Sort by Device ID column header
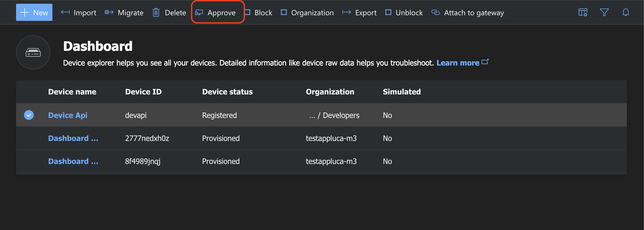644x230 pixels. (143, 92)
